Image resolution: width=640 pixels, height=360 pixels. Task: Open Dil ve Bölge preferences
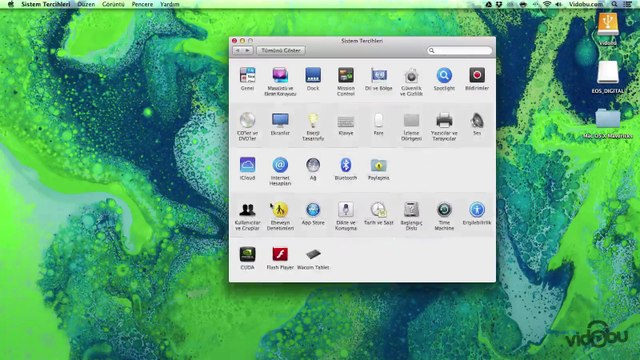coord(378,76)
